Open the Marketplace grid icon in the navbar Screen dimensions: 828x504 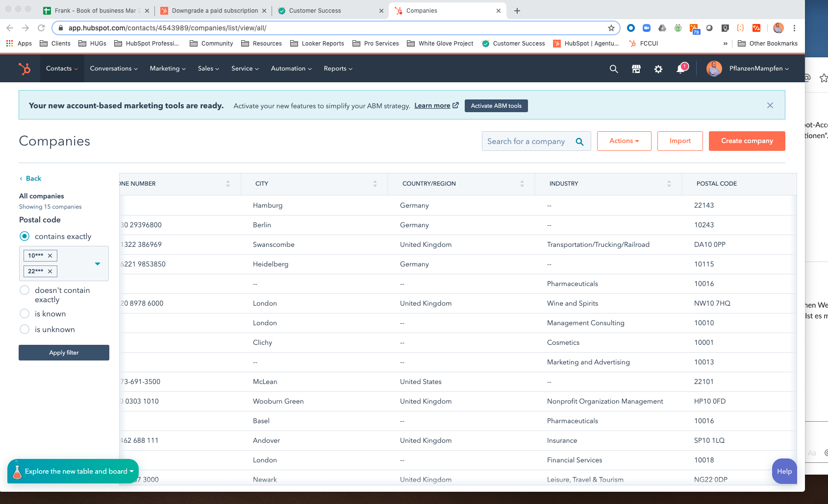pos(636,69)
